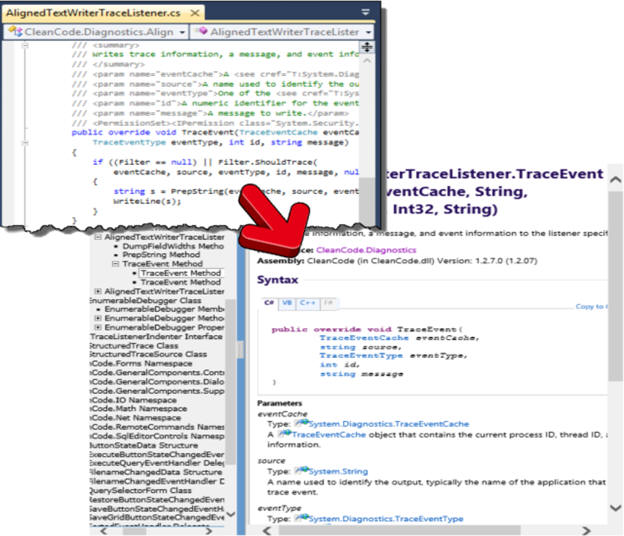
Task: Open EnumerableDebugger Class in the contents tree
Action: click(146, 300)
